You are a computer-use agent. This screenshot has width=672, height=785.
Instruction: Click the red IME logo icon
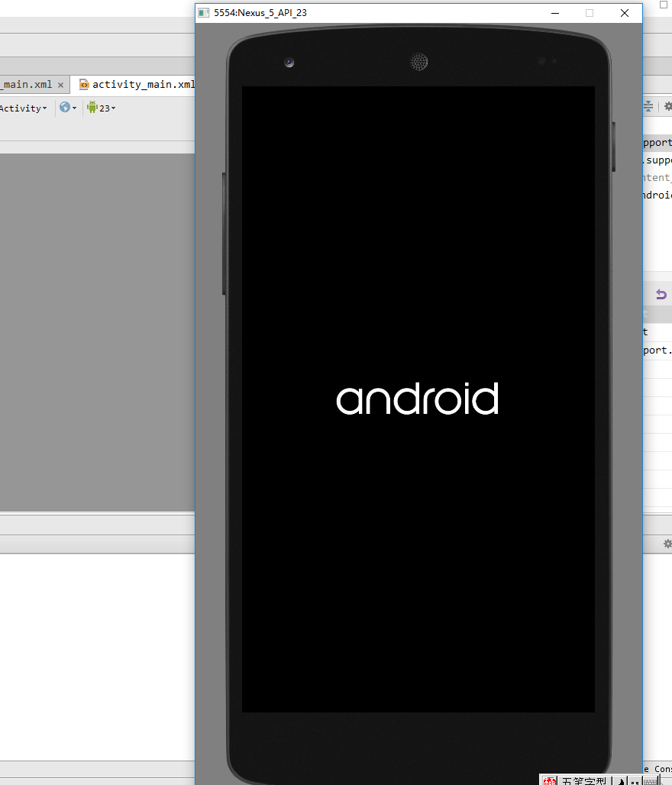click(x=549, y=781)
